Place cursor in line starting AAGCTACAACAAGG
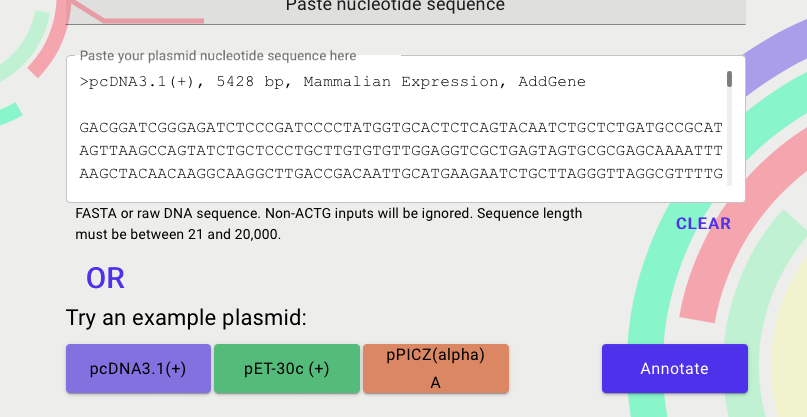This screenshot has width=807, height=417. [401, 173]
